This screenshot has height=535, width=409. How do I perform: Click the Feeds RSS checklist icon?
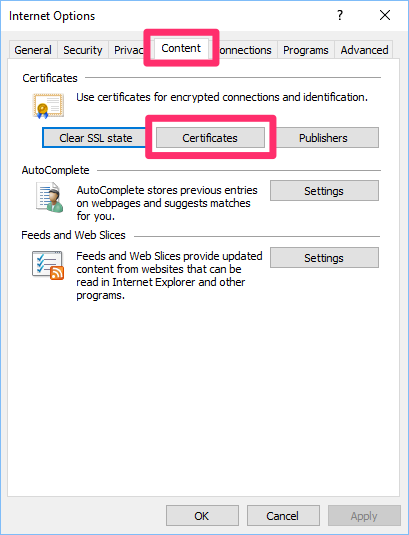coord(48,265)
